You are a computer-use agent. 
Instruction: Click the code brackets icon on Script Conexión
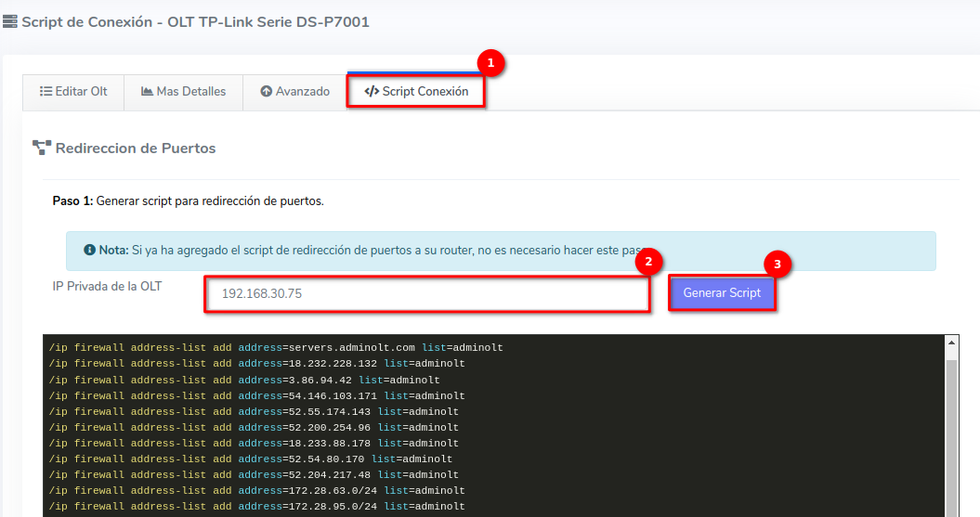point(372,92)
